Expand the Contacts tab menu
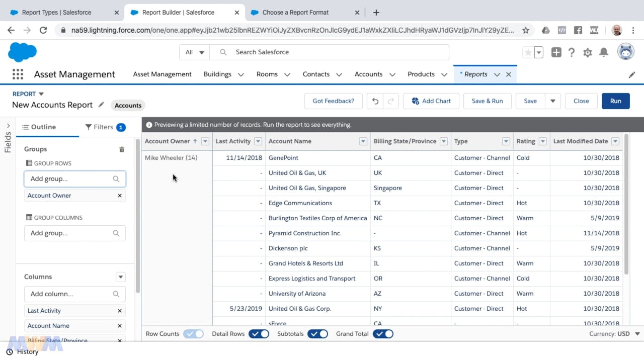Screen dimensions: 644x362 coord(339,74)
